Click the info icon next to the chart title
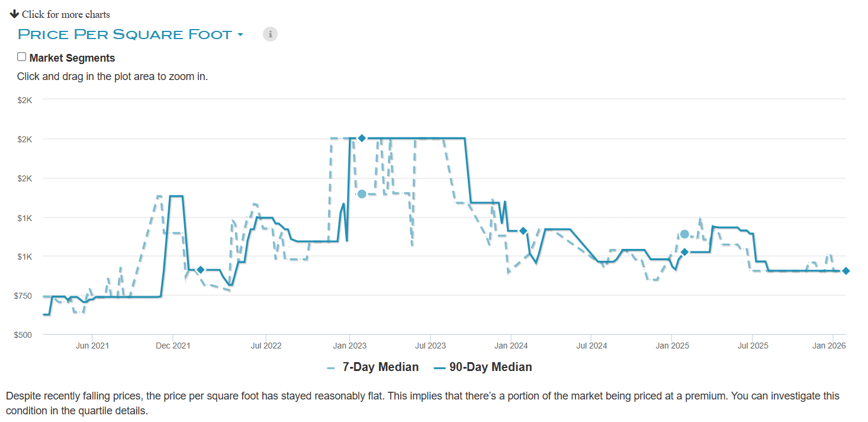 [x=270, y=34]
